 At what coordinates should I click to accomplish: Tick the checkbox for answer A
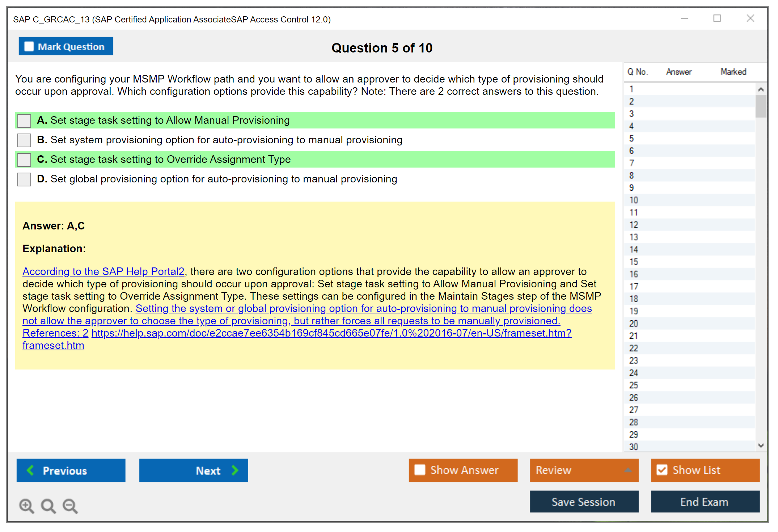(24, 121)
